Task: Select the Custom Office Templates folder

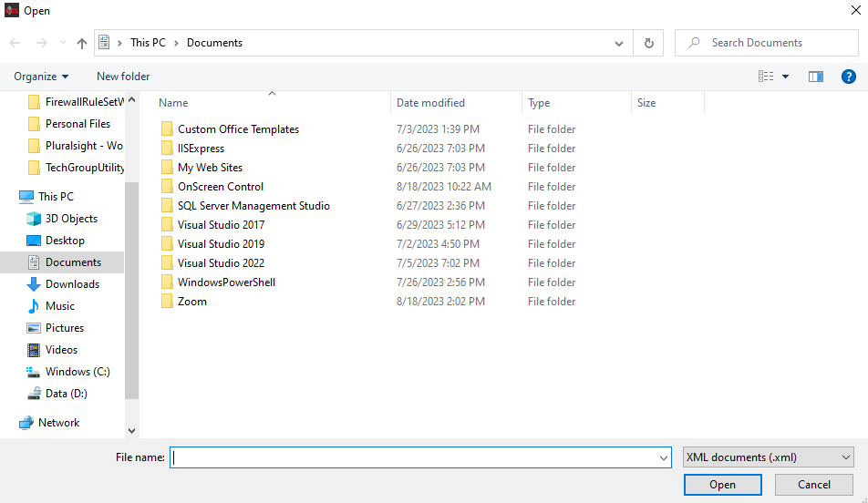Action: tap(238, 128)
